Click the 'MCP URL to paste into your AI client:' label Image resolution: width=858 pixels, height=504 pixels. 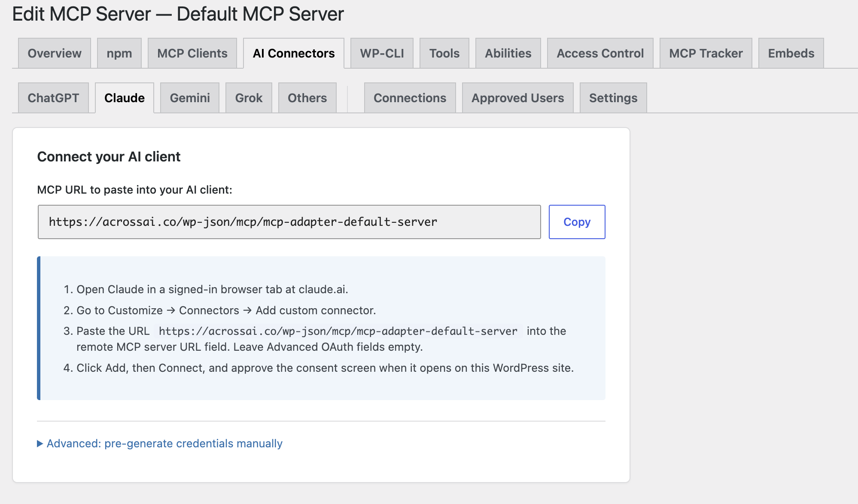tap(135, 190)
